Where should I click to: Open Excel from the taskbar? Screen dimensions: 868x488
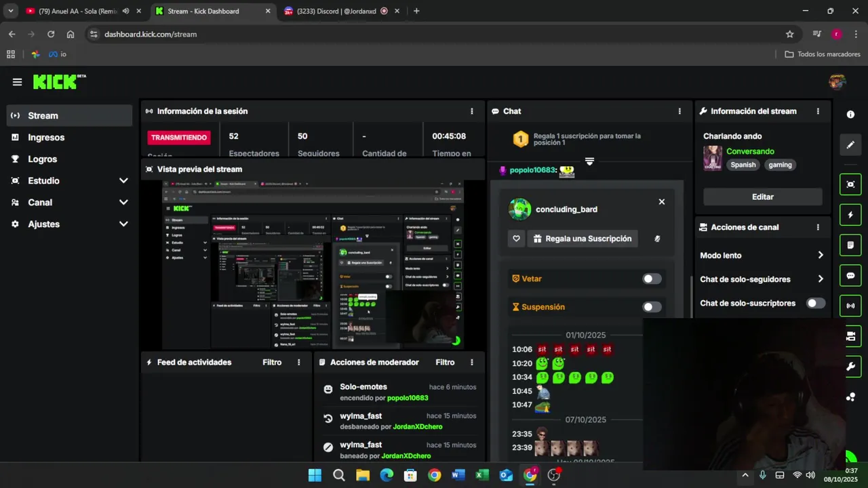482,475
